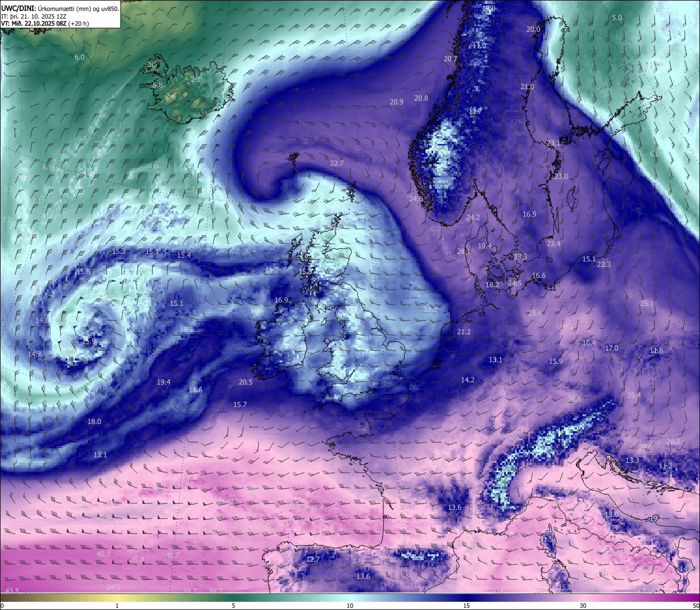Click the colour scale tick labelled 50
Image resolution: width=700 pixels, height=610 pixels.
695,606
